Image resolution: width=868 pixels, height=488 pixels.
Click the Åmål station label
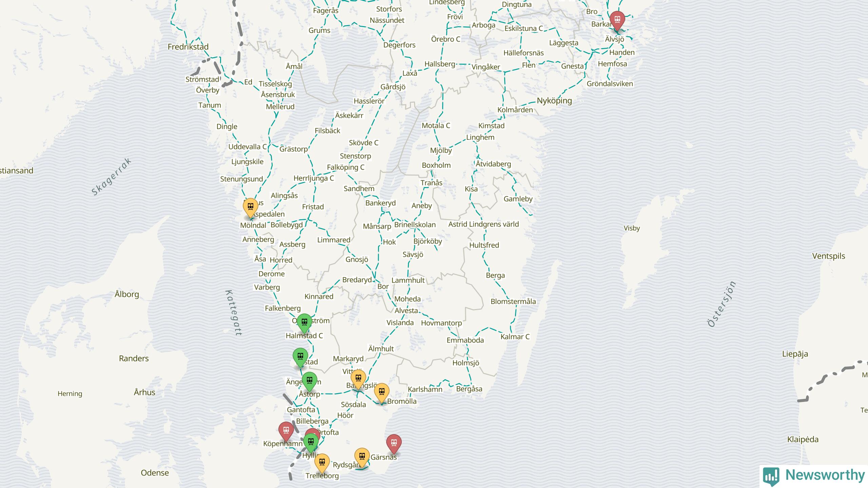[x=294, y=66]
